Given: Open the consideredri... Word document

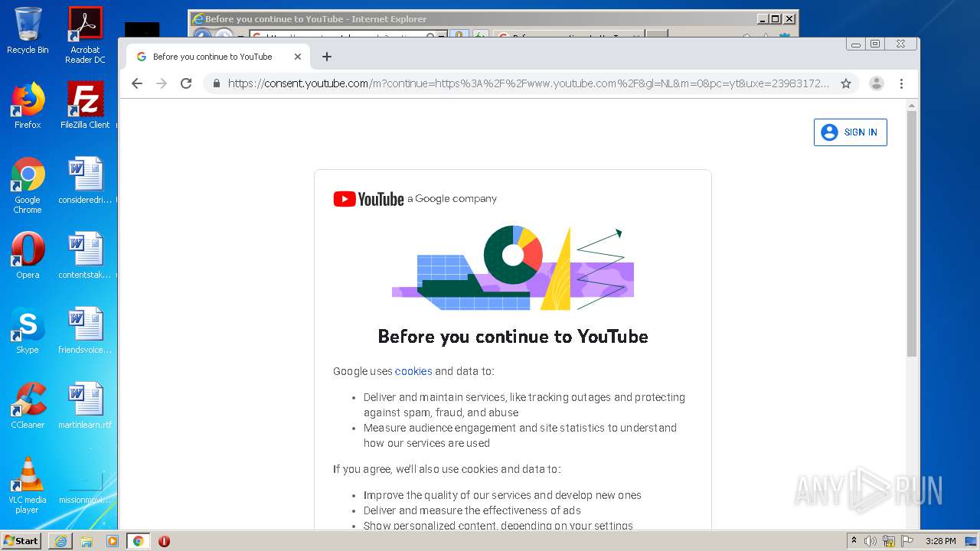Looking at the screenshot, I should (x=85, y=181).
